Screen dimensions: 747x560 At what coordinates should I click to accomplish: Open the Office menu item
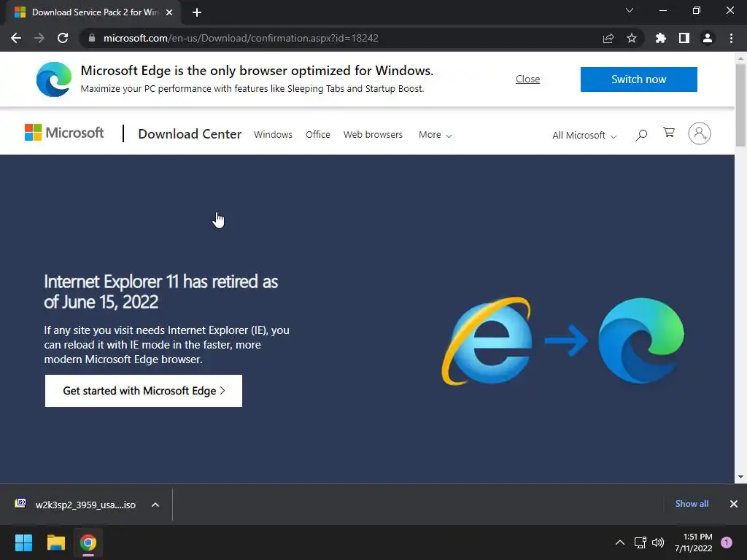coord(318,135)
